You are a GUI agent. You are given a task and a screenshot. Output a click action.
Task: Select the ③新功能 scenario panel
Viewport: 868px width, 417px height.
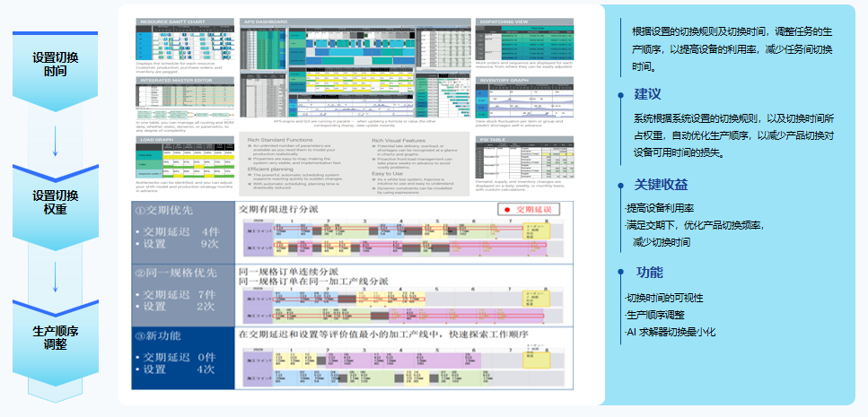[x=182, y=357]
